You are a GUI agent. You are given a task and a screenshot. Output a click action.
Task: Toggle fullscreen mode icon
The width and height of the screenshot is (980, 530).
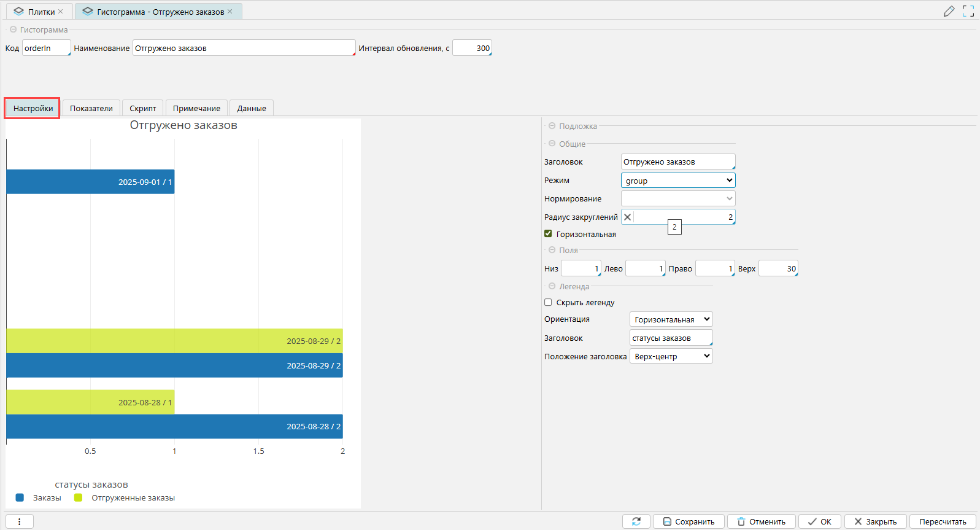[968, 11]
